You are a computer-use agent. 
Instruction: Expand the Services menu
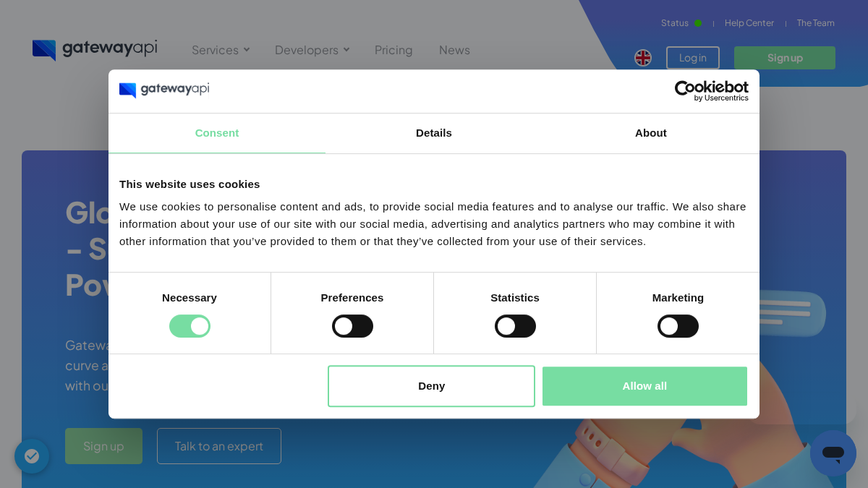pos(221,50)
